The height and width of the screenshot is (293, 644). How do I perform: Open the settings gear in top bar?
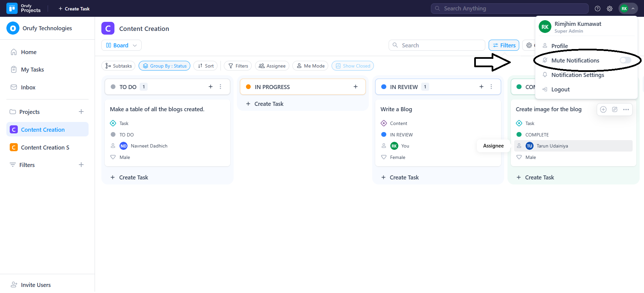609,9
